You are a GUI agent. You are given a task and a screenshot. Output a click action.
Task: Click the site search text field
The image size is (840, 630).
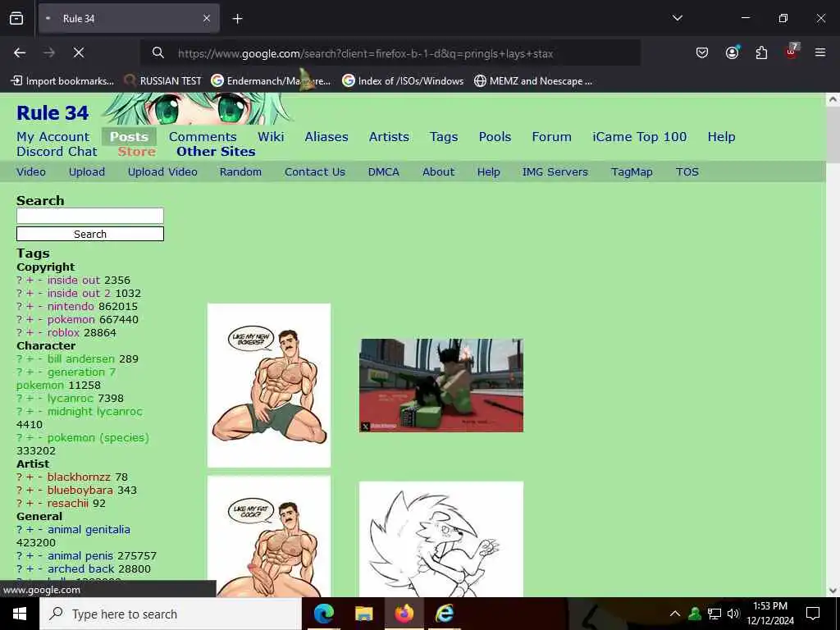click(x=90, y=216)
